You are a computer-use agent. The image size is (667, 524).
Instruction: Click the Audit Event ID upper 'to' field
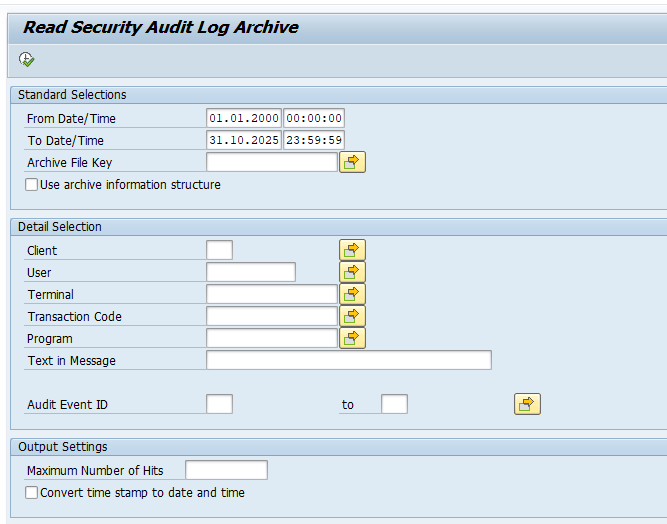pyautogui.click(x=394, y=404)
